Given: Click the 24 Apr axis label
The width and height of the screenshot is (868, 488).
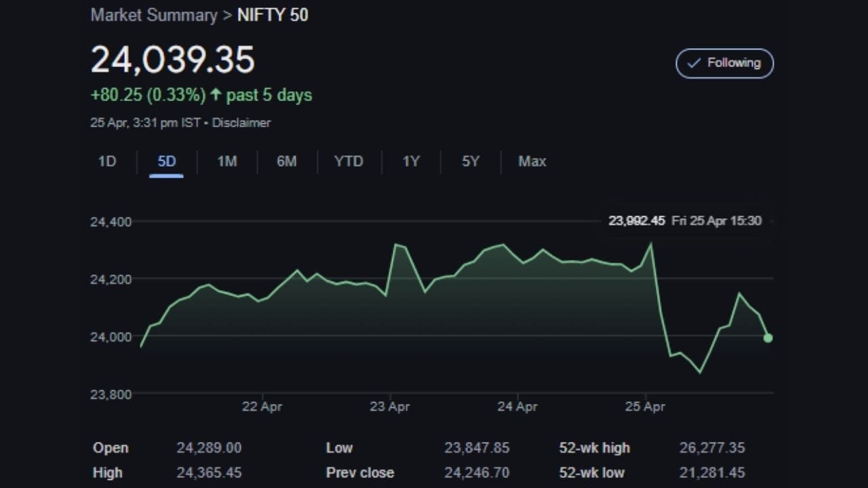Looking at the screenshot, I should click(517, 407).
